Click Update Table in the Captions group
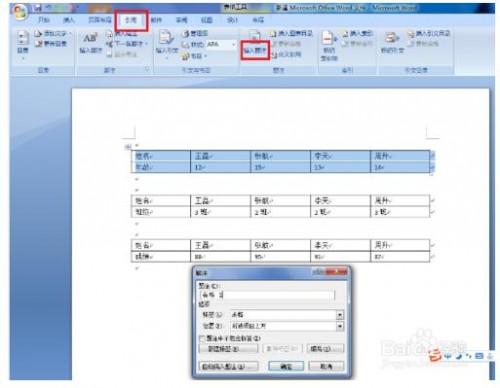This screenshot has width=500, height=388. coord(287,44)
